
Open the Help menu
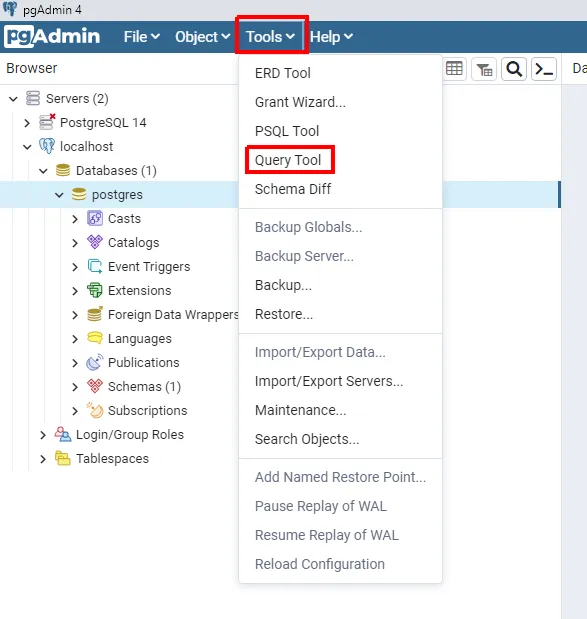(331, 37)
